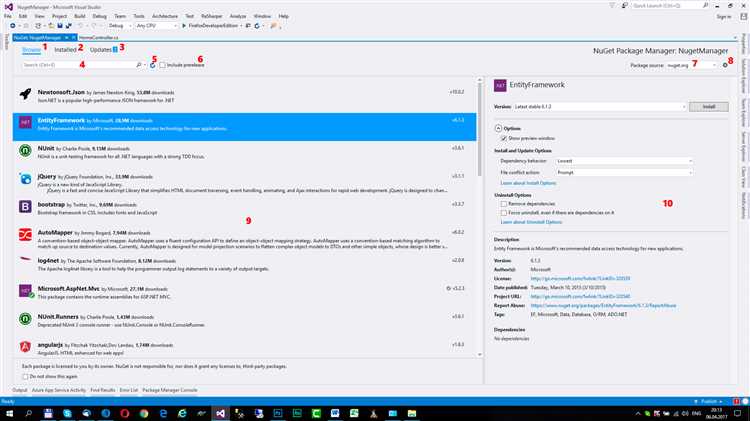
Task: Open the Tools menu
Action: click(x=139, y=16)
